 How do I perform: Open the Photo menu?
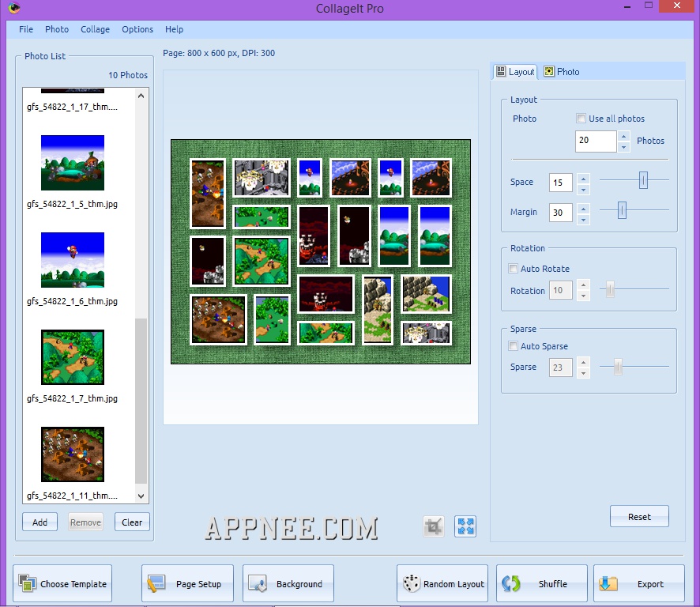coord(57,29)
